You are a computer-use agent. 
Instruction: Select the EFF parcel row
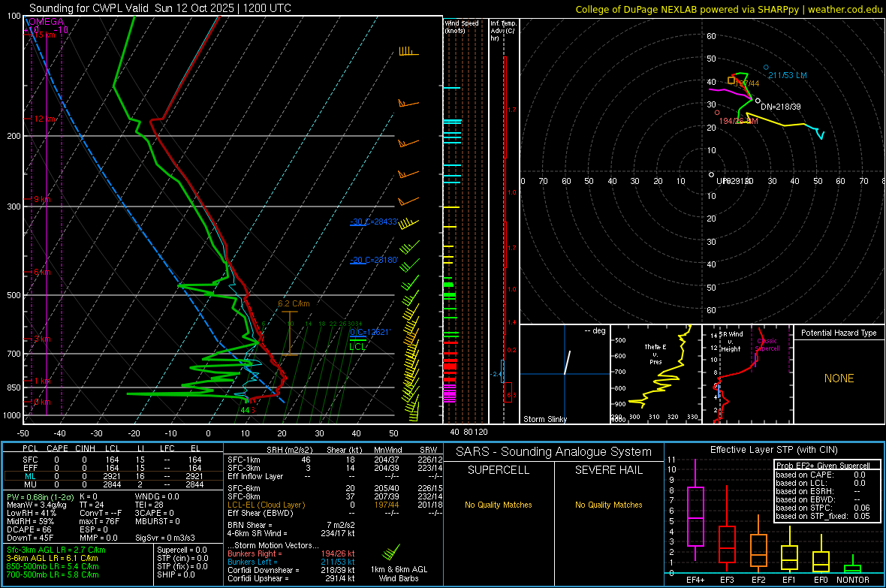click(113, 468)
